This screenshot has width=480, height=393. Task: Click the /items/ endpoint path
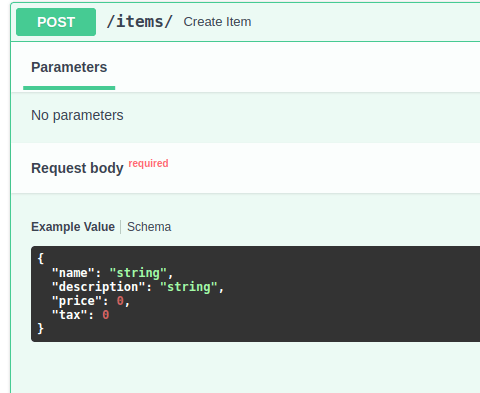pos(139,22)
